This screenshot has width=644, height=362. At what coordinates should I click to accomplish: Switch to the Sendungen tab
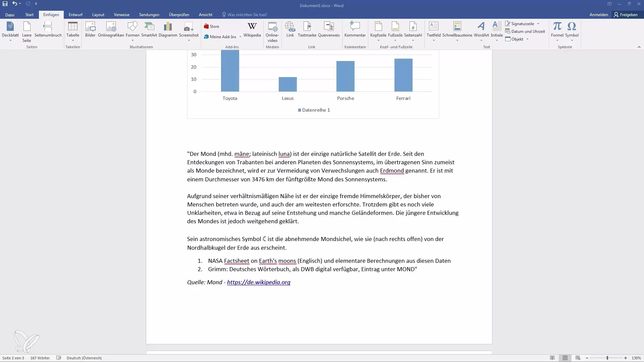(149, 15)
